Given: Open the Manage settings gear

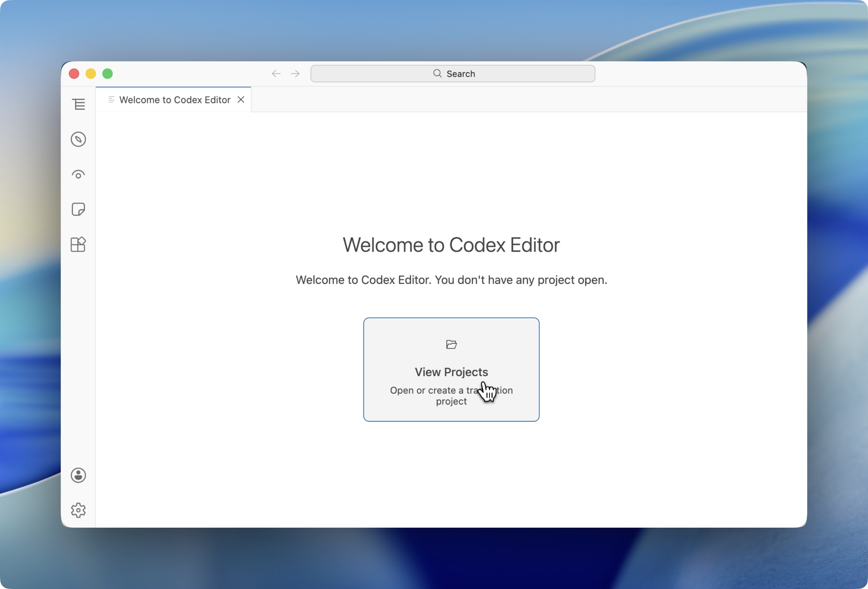Looking at the screenshot, I should tap(78, 510).
